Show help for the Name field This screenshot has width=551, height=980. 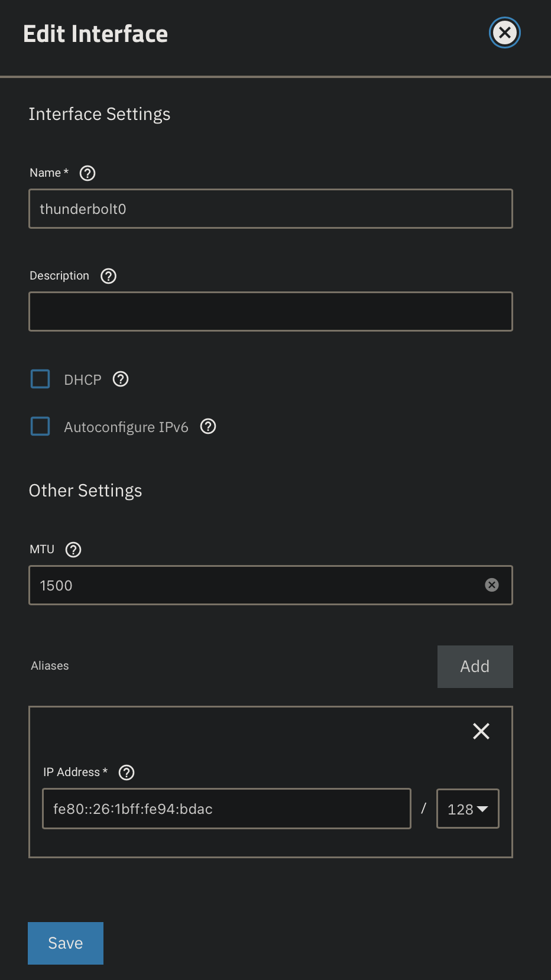87,173
